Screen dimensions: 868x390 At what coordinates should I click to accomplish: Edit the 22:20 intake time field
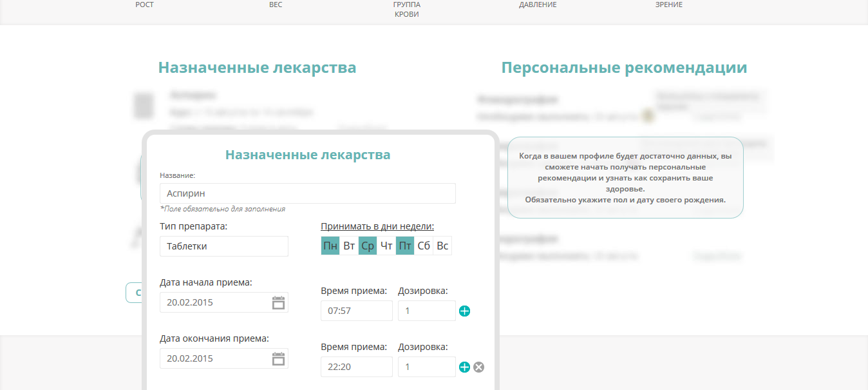(356, 367)
